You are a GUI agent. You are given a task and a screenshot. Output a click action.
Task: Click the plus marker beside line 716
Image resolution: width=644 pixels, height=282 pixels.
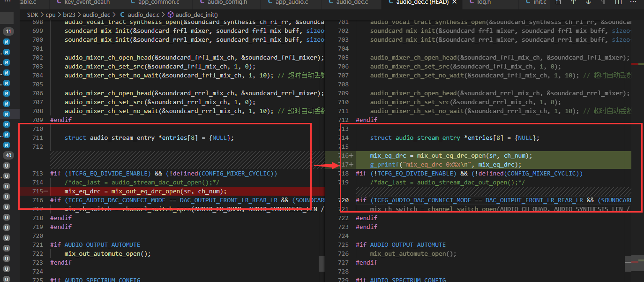352,156
